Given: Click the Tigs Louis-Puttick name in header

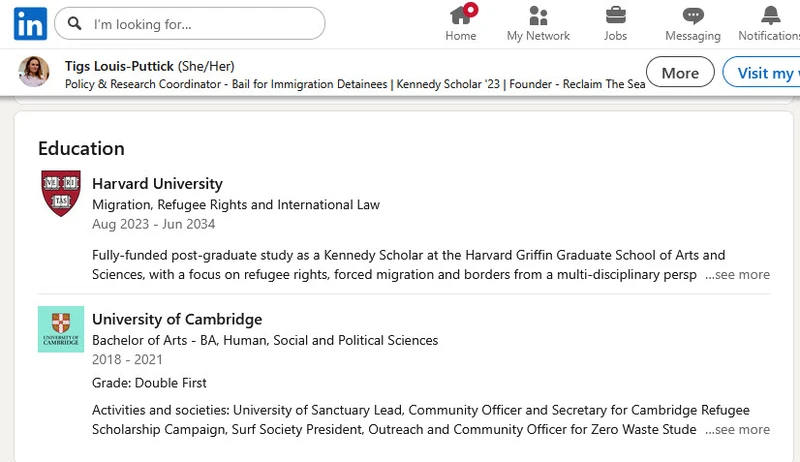Looking at the screenshot, I should (118, 65).
